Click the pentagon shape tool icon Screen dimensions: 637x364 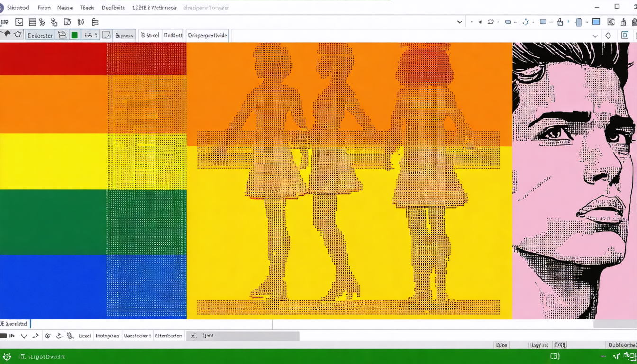coord(18,35)
